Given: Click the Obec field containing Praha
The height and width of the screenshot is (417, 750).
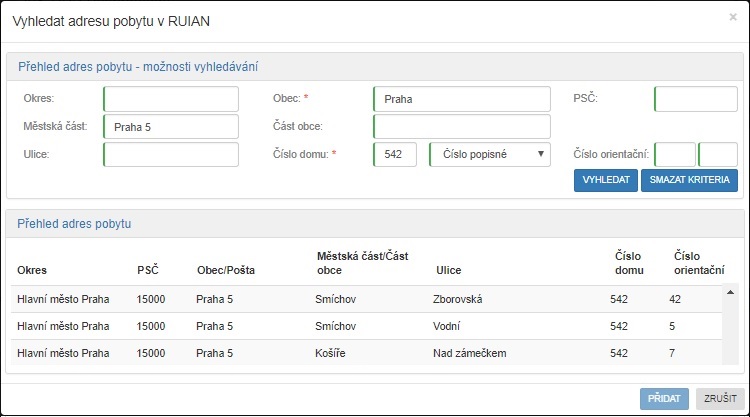Looking at the screenshot, I should pos(461,99).
